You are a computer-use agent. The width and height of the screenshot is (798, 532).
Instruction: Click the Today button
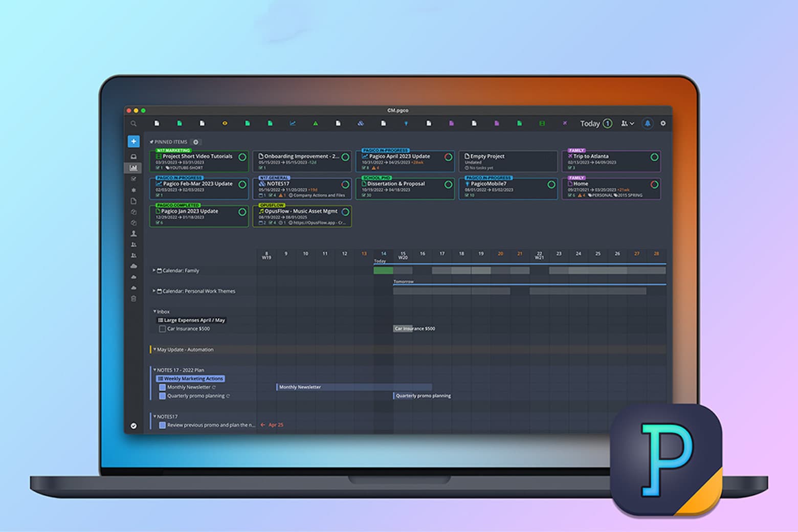tap(590, 124)
